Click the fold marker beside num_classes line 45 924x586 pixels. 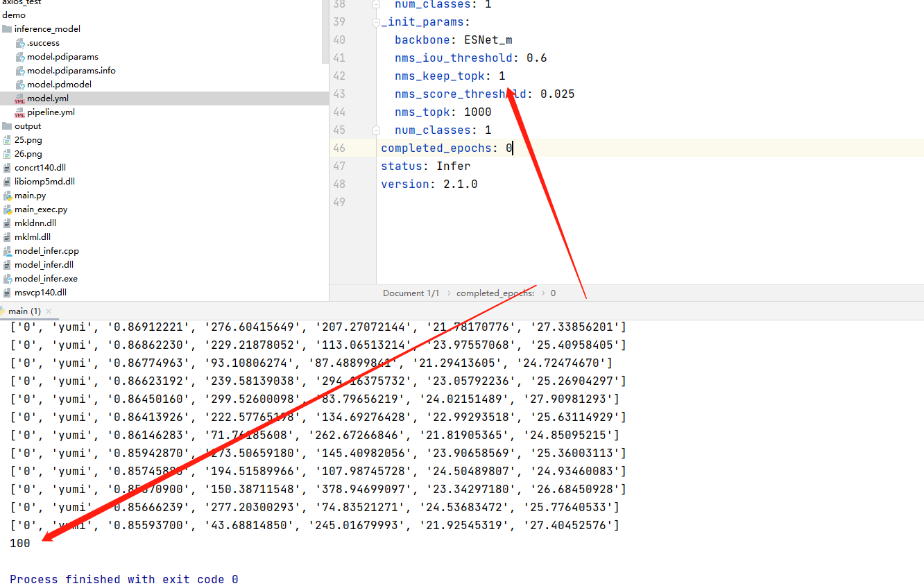pyautogui.click(x=375, y=129)
